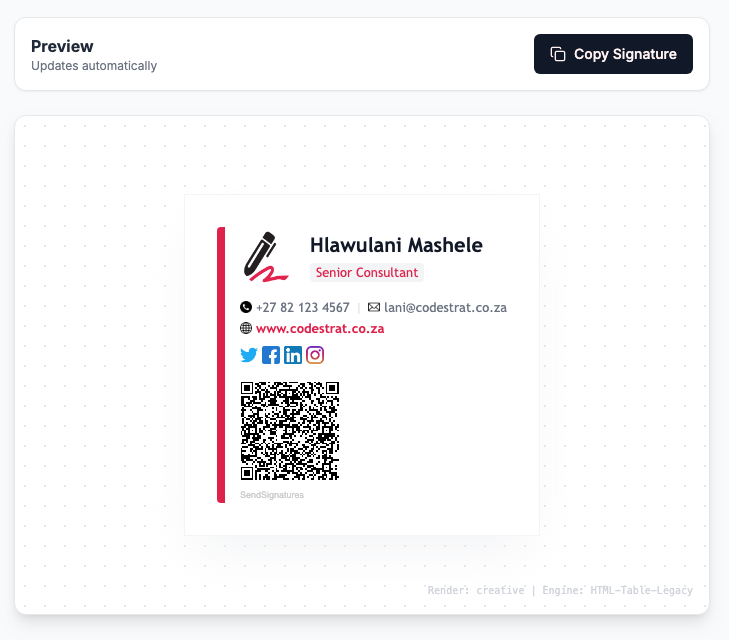The height and width of the screenshot is (640, 729).
Task: Click the globe website icon
Action: pyautogui.click(x=246, y=328)
